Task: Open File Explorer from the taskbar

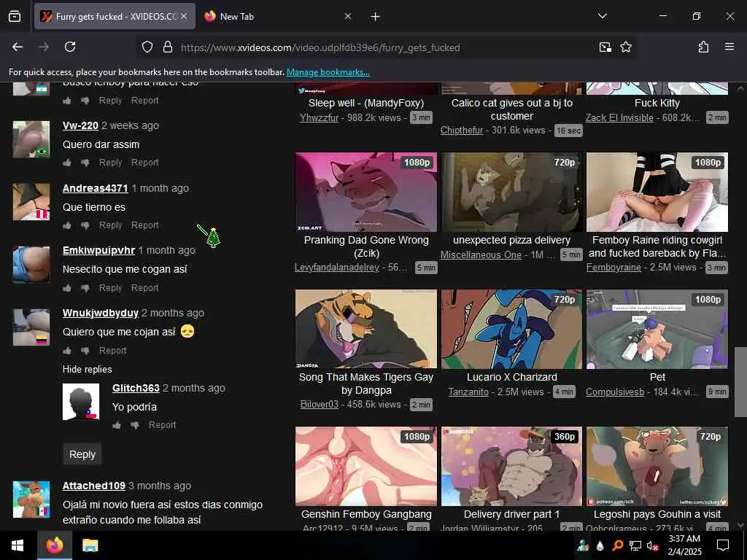Action: point(90,545)
